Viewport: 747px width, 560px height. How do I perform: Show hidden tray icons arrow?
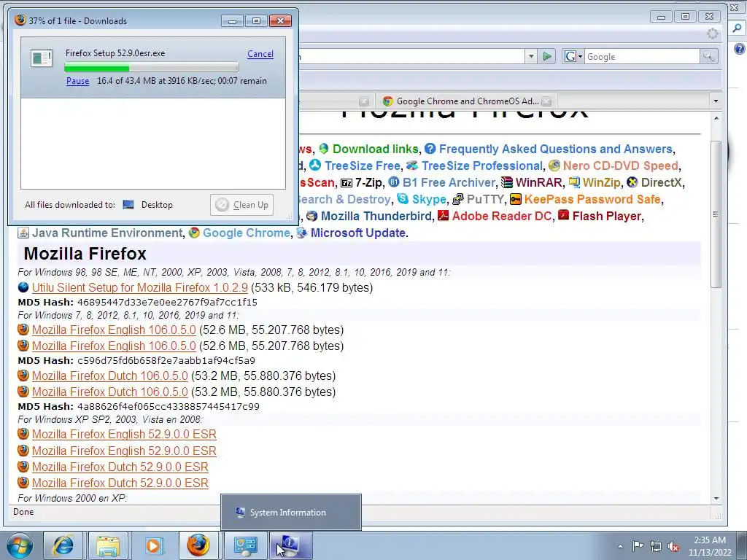[620, 546]
